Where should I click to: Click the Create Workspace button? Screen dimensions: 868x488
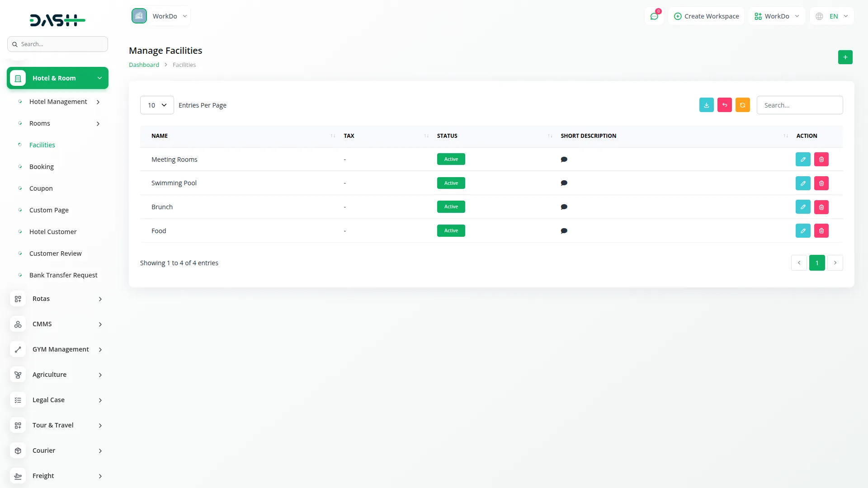pyautogui.click(x=706, y=16)
